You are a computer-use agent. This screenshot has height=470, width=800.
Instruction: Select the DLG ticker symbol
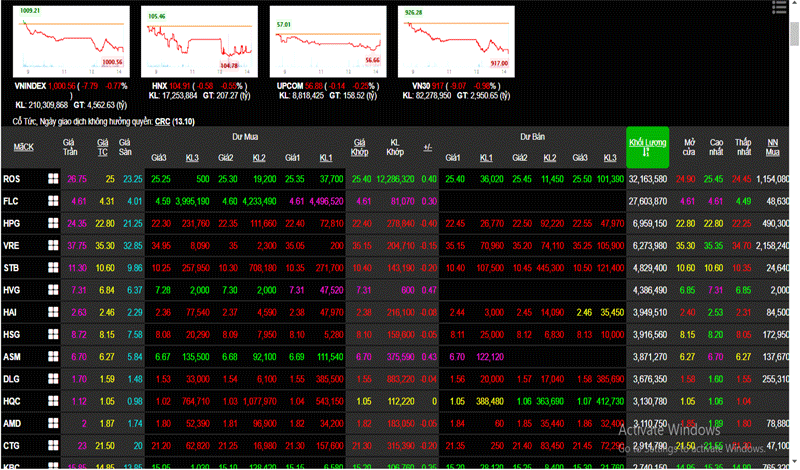click(x=11, y=379)
